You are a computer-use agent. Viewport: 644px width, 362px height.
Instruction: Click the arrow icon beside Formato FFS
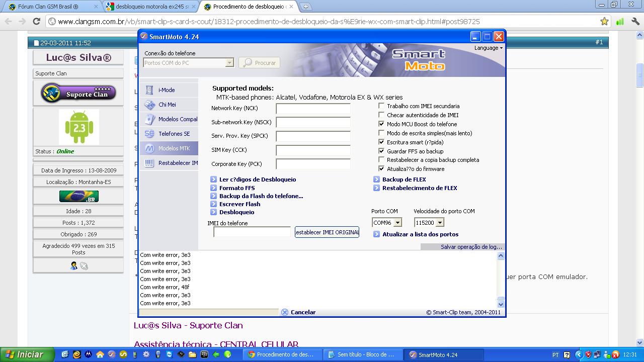(x=214, y=188)
